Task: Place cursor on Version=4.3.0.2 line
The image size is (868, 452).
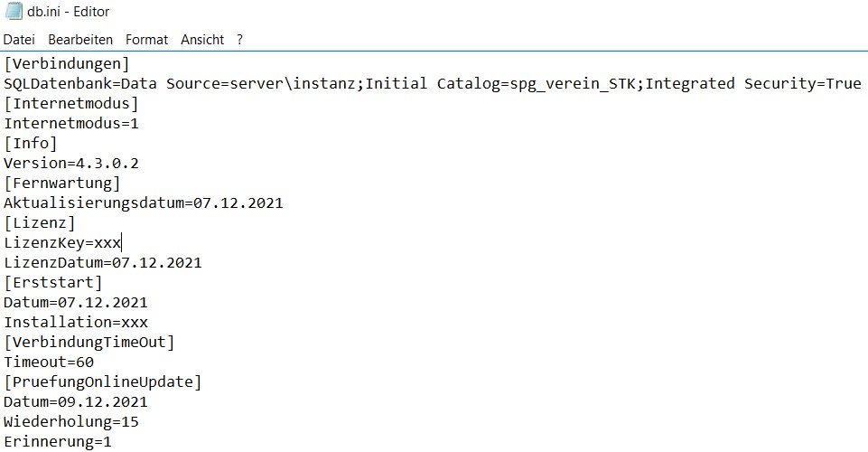Action: (x=71, y=164)
